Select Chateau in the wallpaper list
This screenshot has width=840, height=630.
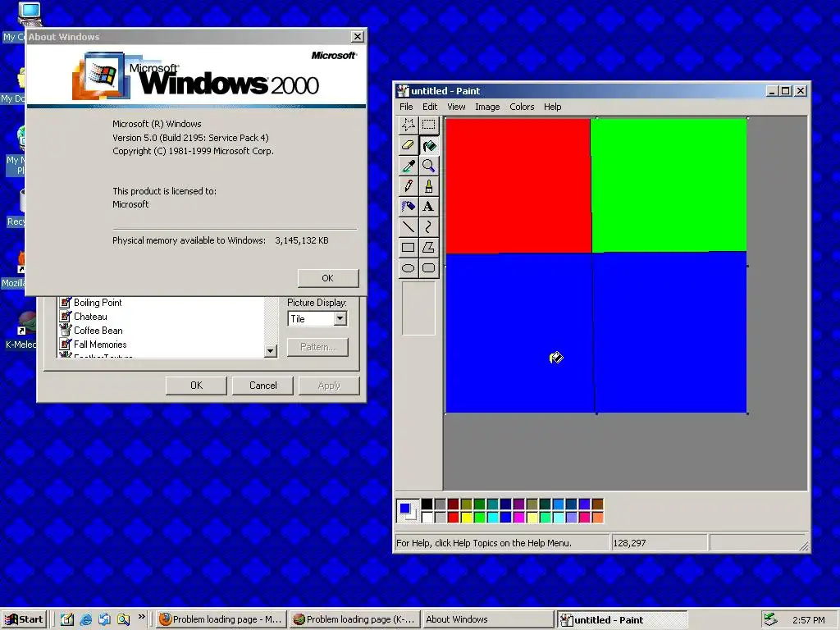point(84,317)
